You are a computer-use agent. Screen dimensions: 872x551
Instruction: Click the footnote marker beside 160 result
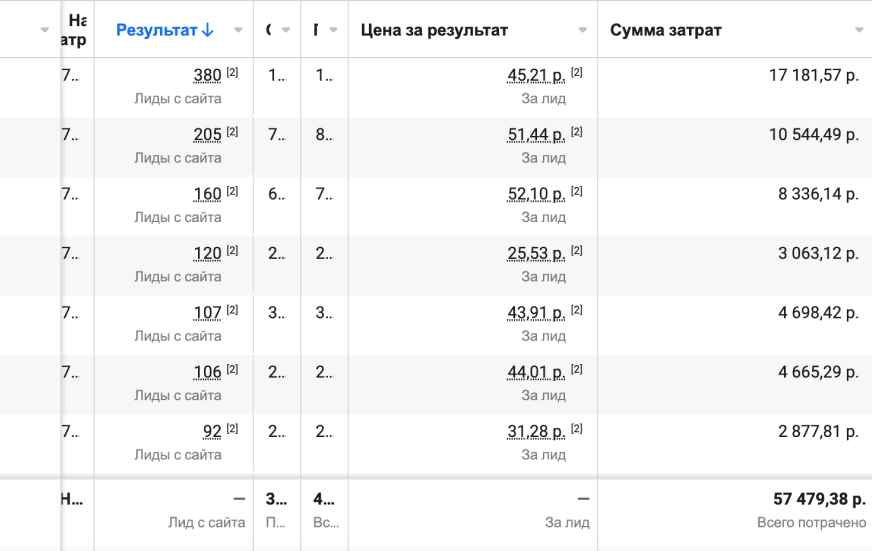(232, 191)
